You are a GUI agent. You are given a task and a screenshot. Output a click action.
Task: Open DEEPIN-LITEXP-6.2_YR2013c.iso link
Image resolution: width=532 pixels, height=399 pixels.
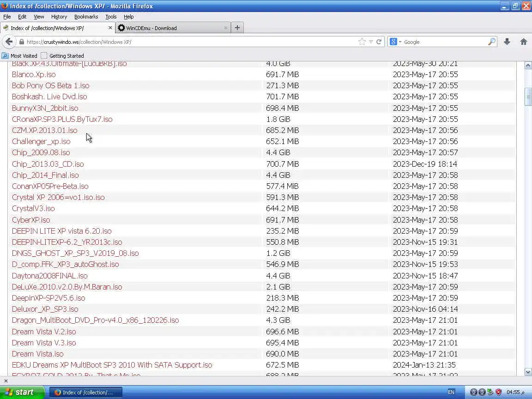(67, 242)
